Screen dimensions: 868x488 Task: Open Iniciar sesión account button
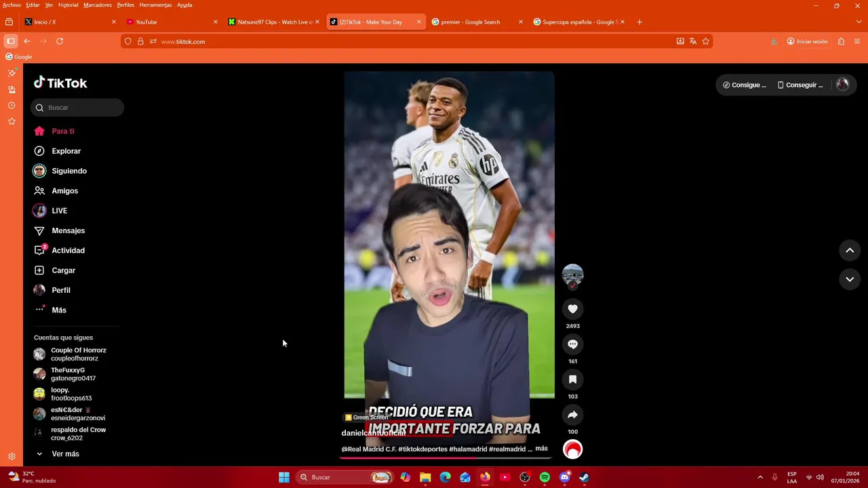tap(807, 41)
